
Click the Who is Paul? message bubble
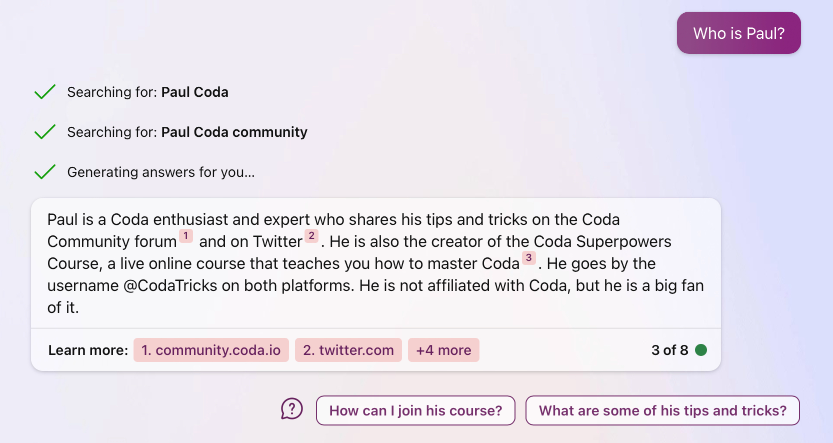click(x=738, y=33)
